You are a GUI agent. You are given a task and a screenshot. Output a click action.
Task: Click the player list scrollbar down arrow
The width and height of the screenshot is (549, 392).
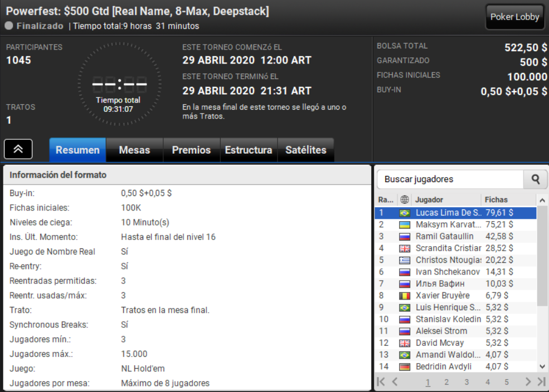coord(542,366)
